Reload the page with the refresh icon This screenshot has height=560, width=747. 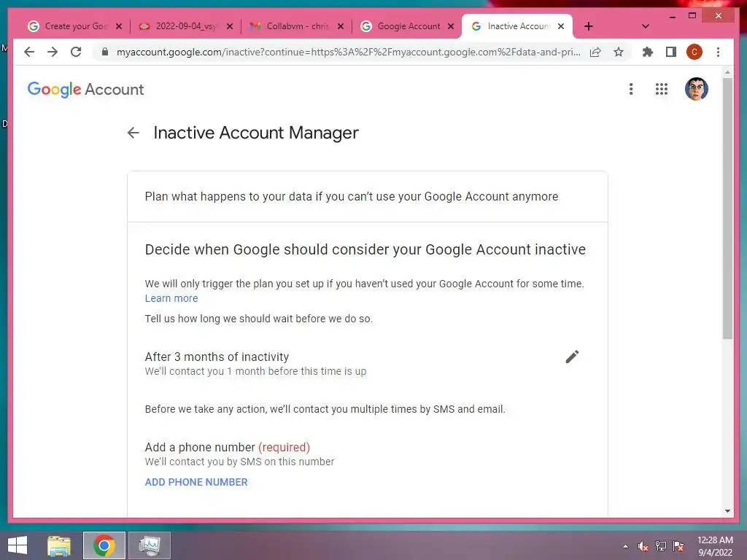click(x=76, y=52)
